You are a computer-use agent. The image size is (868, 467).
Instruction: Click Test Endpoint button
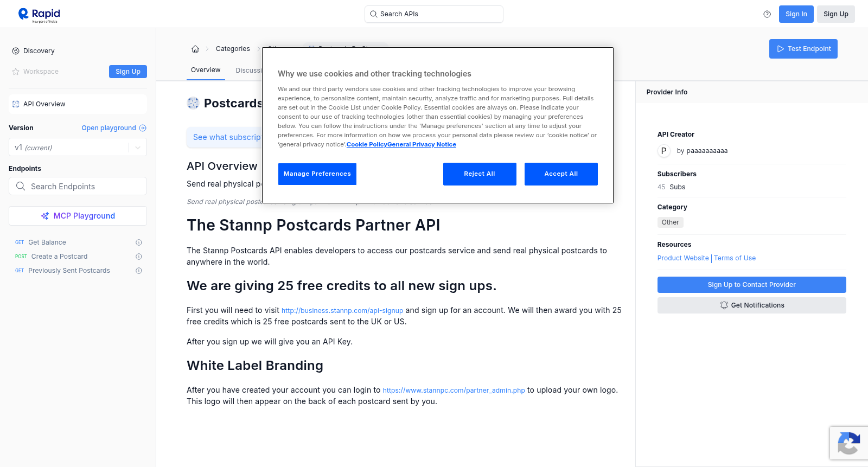coord(803,49)
